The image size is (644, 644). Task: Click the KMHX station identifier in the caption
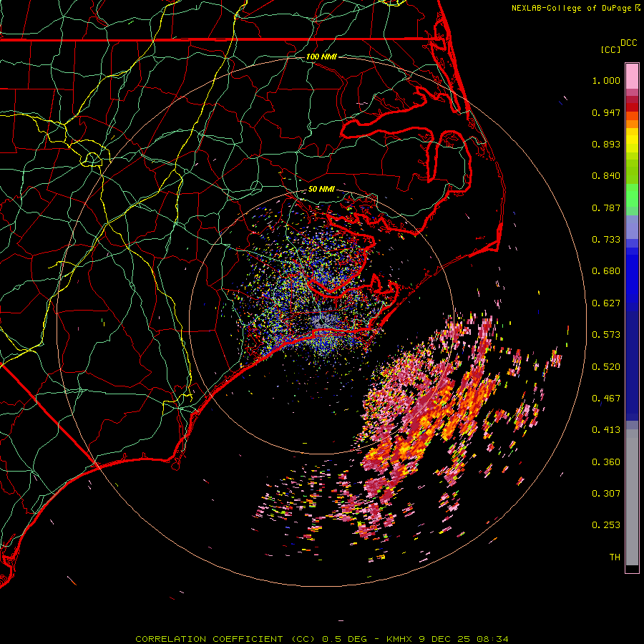(399, 639)
